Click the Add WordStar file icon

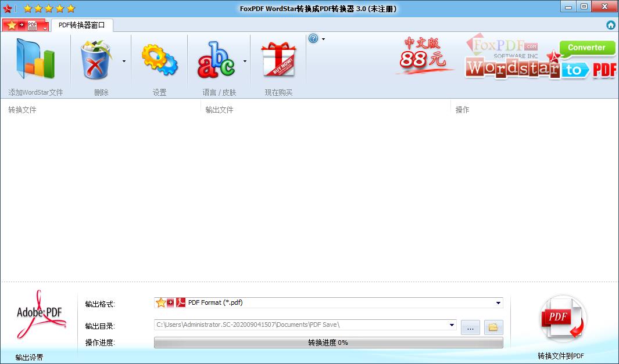[35, 59]
